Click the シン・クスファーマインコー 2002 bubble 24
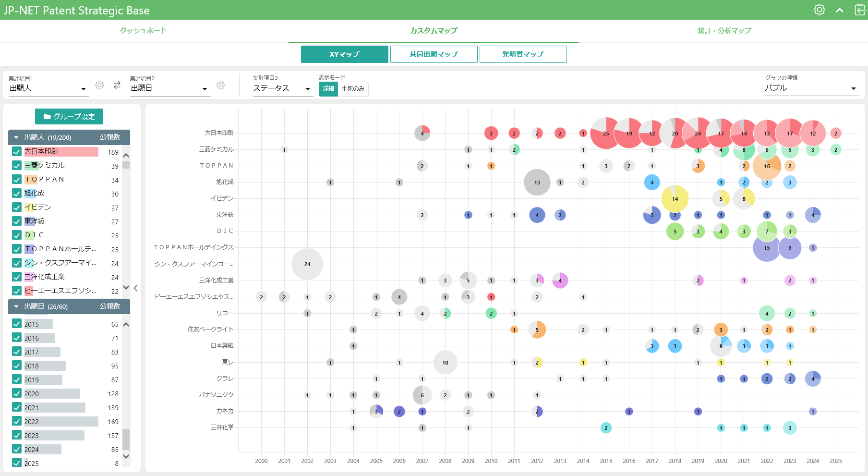Screen dimensions: 868x476 (307, 264)
